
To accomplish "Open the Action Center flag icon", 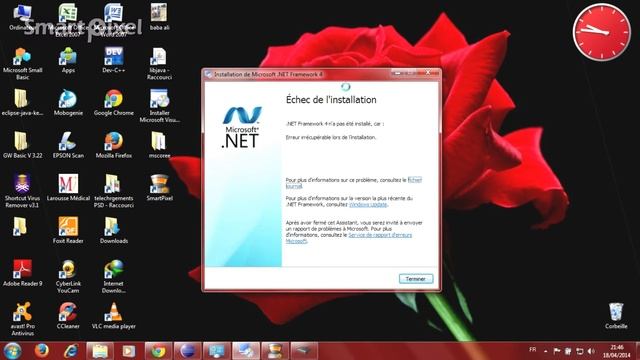I will (x=557, y=351).
